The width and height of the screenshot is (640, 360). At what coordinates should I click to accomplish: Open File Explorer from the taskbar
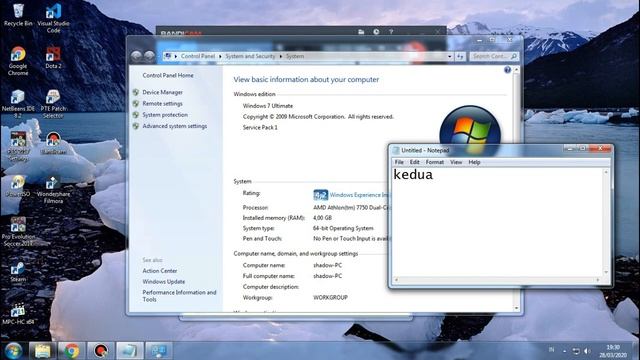point(42,351)
